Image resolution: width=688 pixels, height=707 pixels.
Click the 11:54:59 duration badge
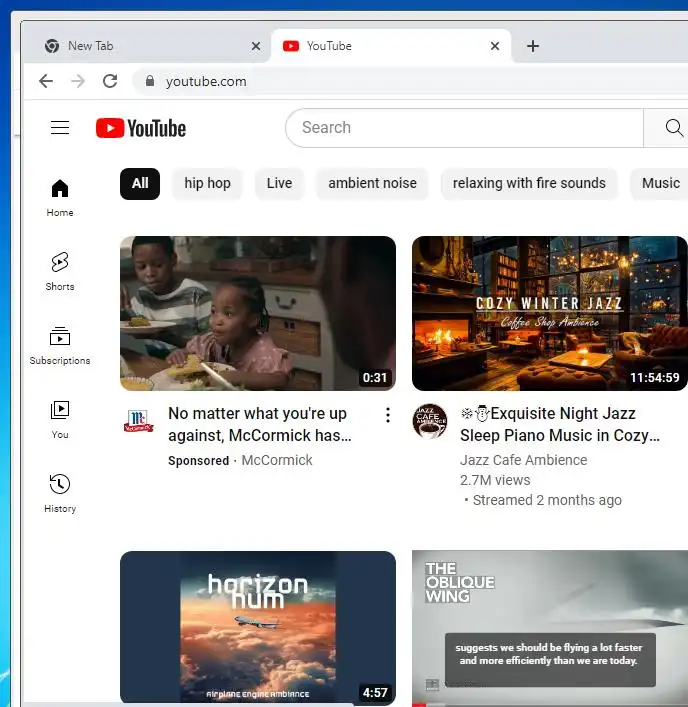pos(655,377)
